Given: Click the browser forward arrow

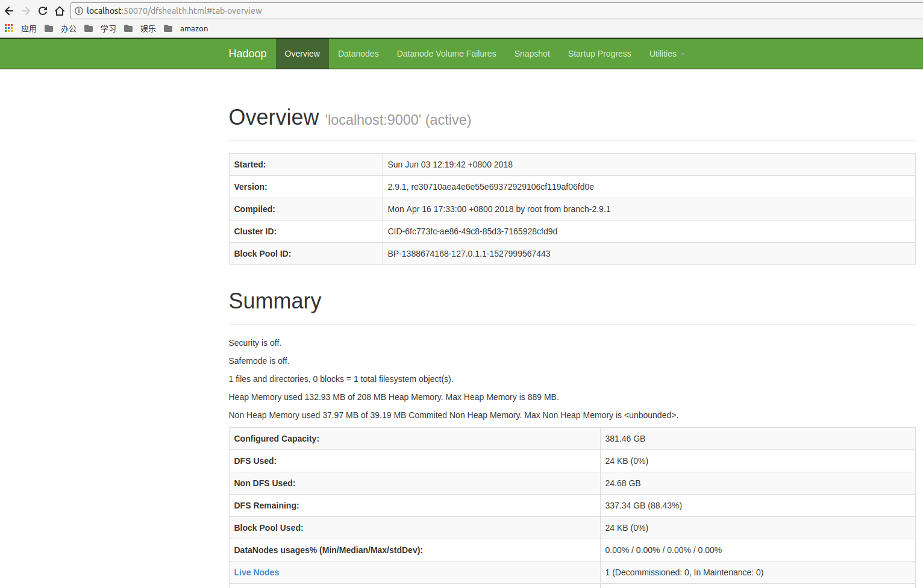Looking at the screenshot, I should (26, 11).
